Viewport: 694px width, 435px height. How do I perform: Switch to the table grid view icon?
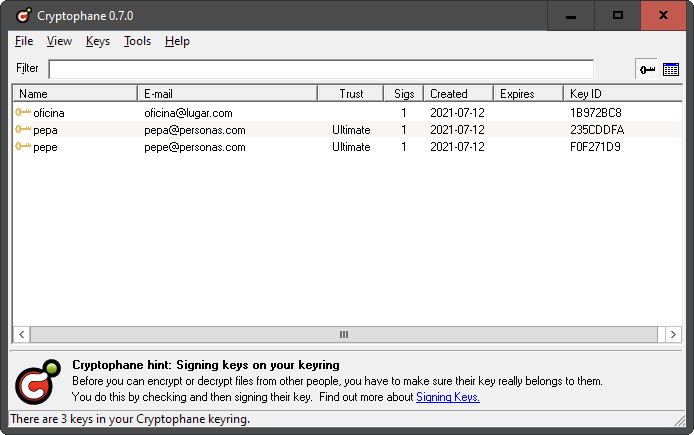pos(671,69)
